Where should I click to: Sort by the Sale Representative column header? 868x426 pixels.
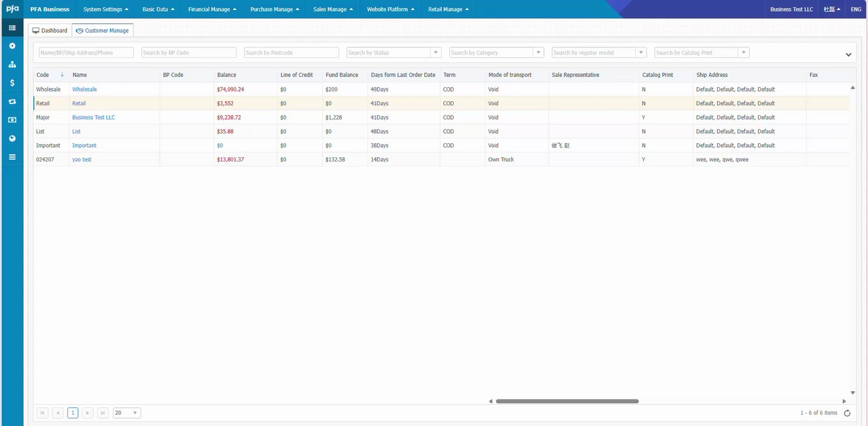(x=575, y=75)
